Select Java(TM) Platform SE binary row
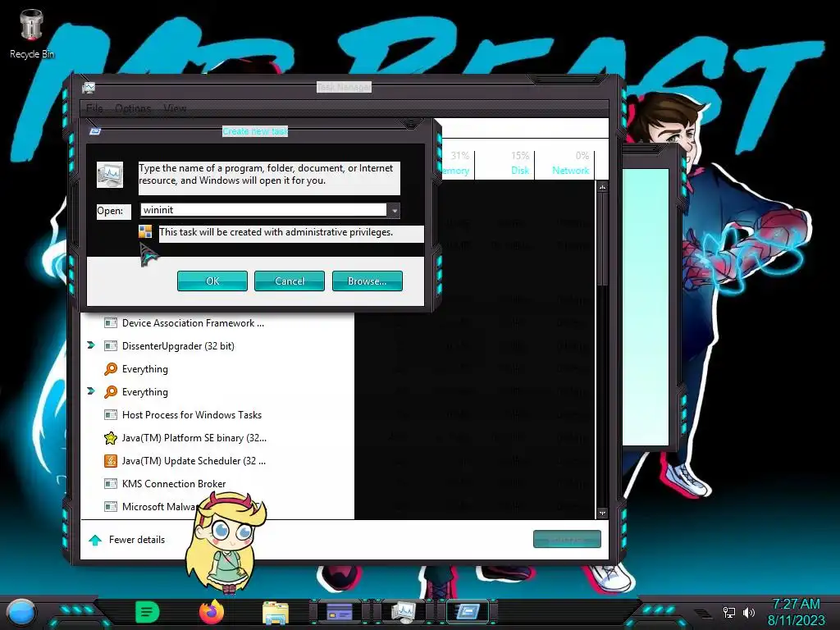The width and height of the screenshot is (840, 630). tap(217, 438)
